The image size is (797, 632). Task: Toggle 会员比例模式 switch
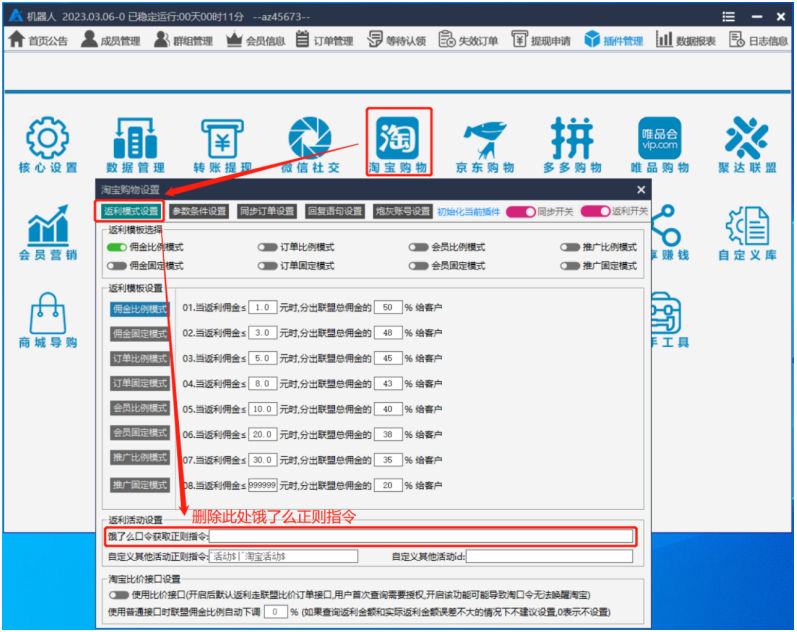click(x=418, y=247)
